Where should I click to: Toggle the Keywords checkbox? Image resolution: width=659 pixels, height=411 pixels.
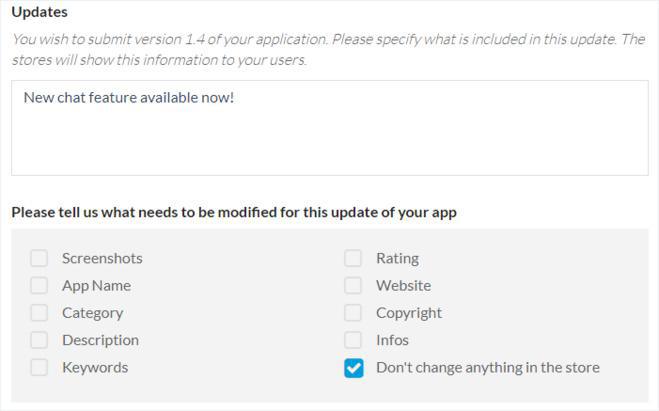(39, 367)
